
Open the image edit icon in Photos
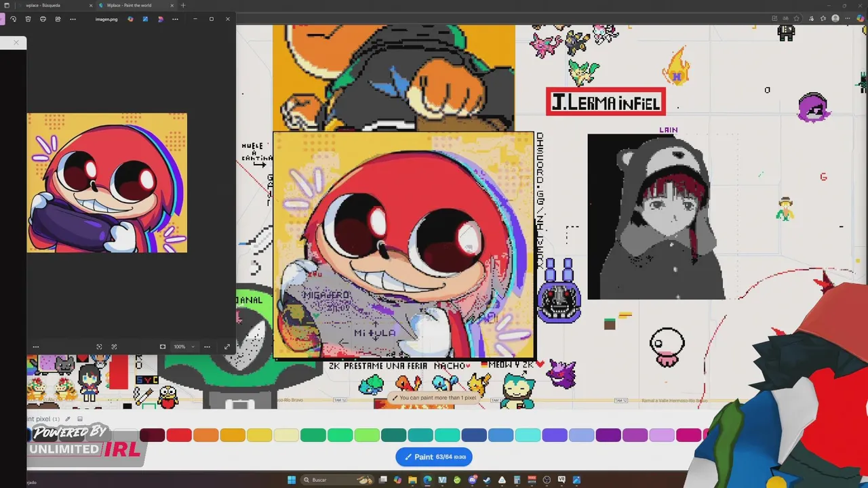[145, 19]
